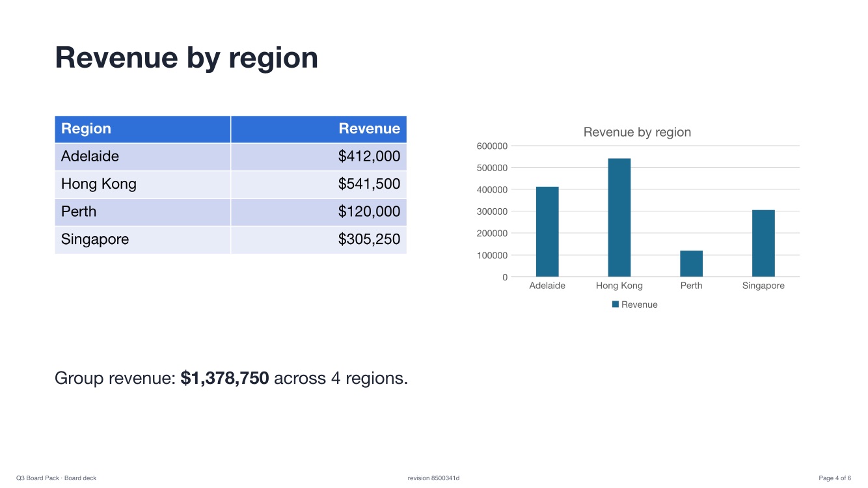Click the "revision 8500341d" footer text
The width and height of the screenshot is (868, 488).
[433, 478]
